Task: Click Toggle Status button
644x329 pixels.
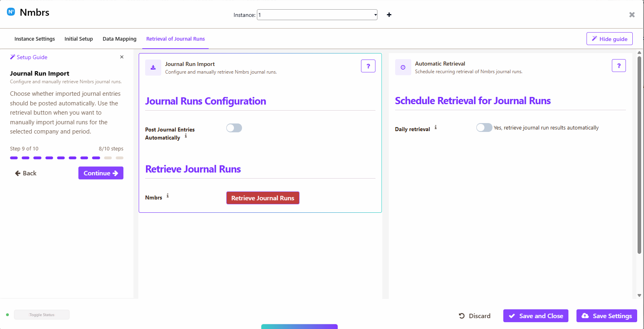Action: point(42,315)
